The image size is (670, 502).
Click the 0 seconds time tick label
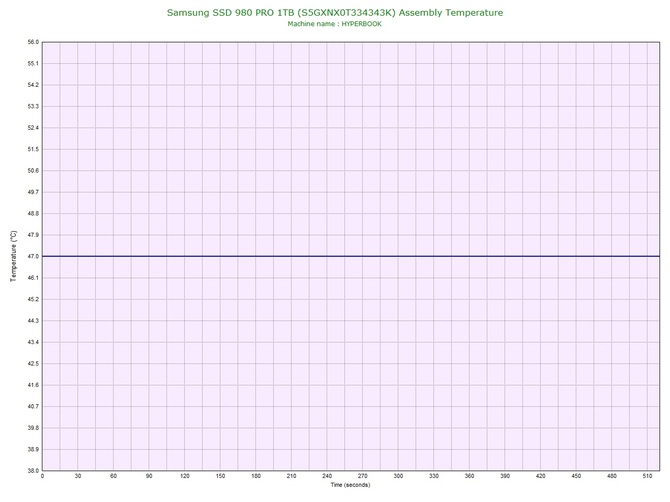pos(42,476)
